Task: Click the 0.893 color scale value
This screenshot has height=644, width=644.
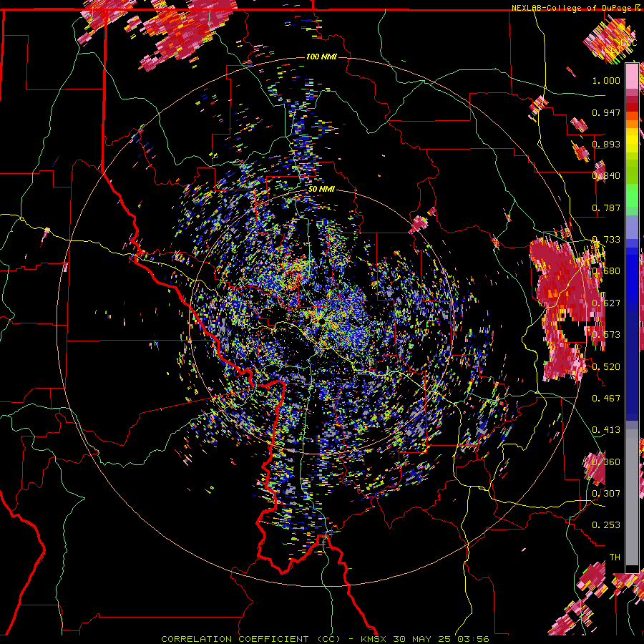Action: (606, 144)
